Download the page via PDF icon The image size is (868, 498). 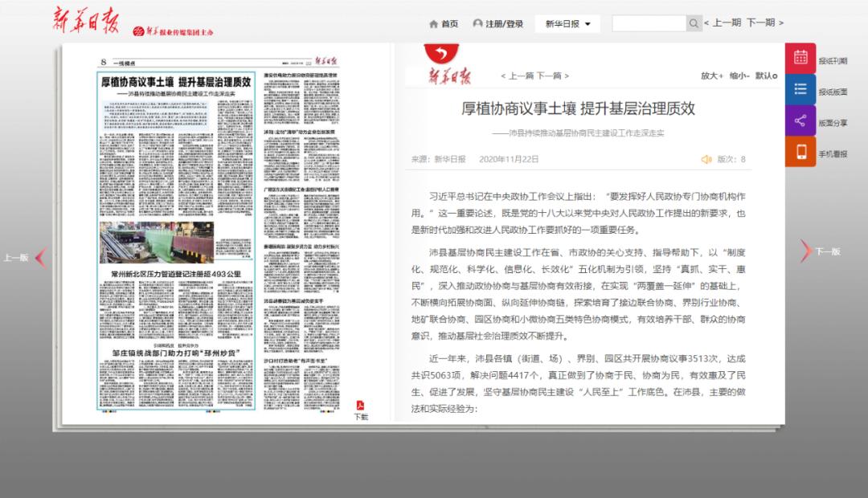pyautogui.click(x=361, y=408)
